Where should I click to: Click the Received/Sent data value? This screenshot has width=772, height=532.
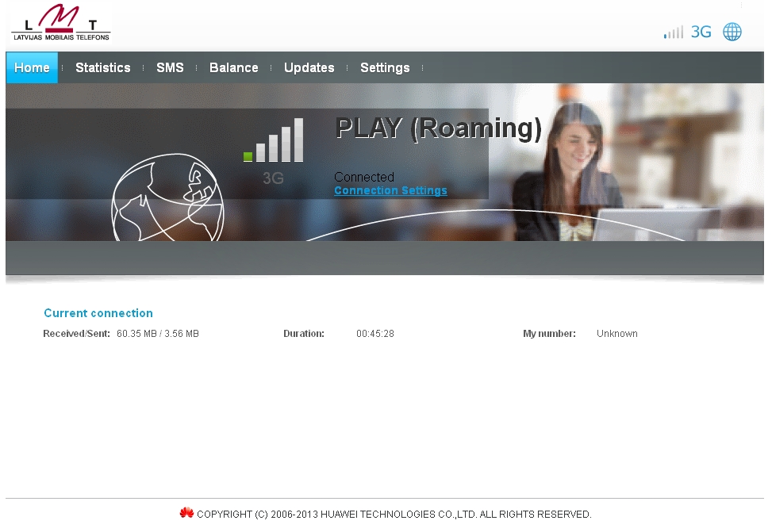click(x=157, y=334)
